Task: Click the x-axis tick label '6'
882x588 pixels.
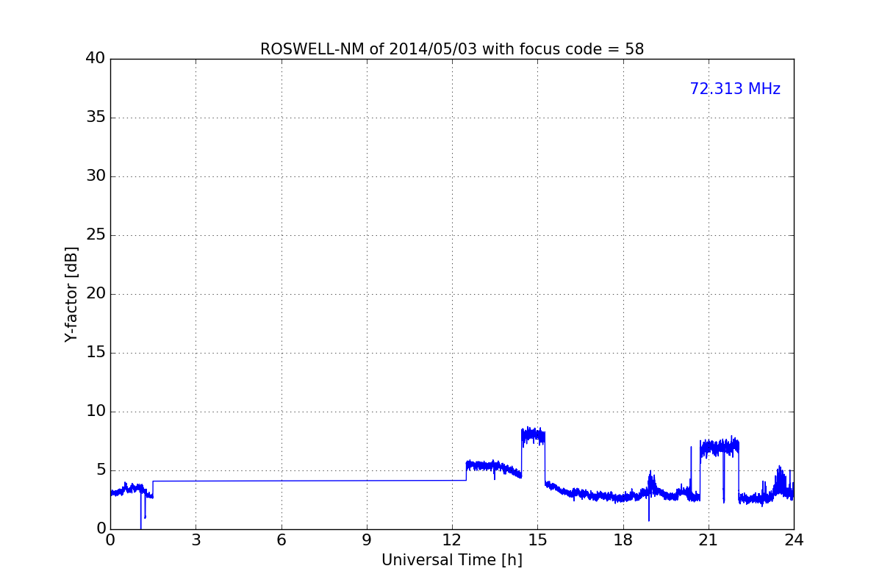Action: [x=282, y=540]
